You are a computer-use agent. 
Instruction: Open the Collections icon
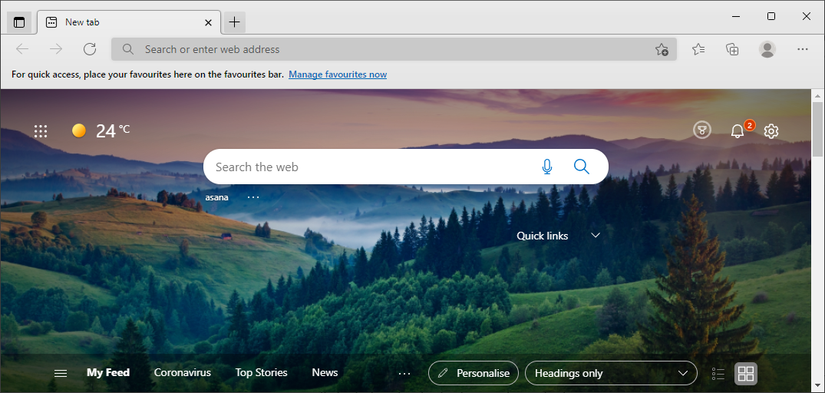tap(732, 49)
